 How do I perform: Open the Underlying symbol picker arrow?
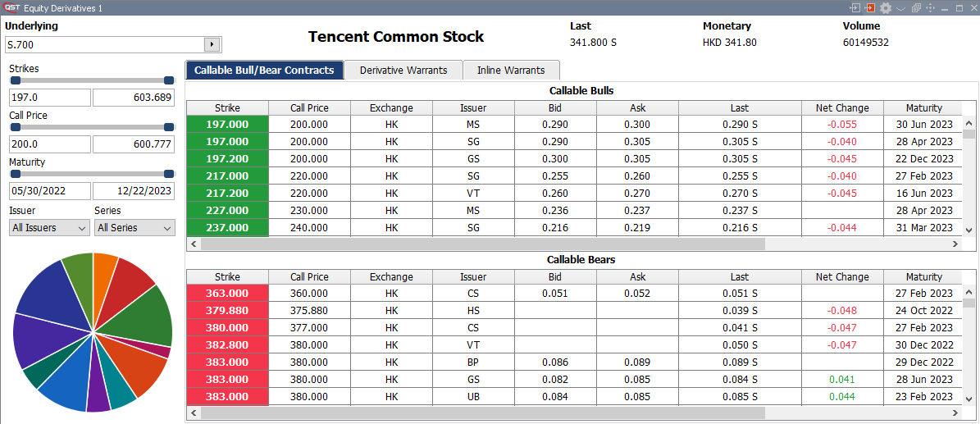coord(212,44)
